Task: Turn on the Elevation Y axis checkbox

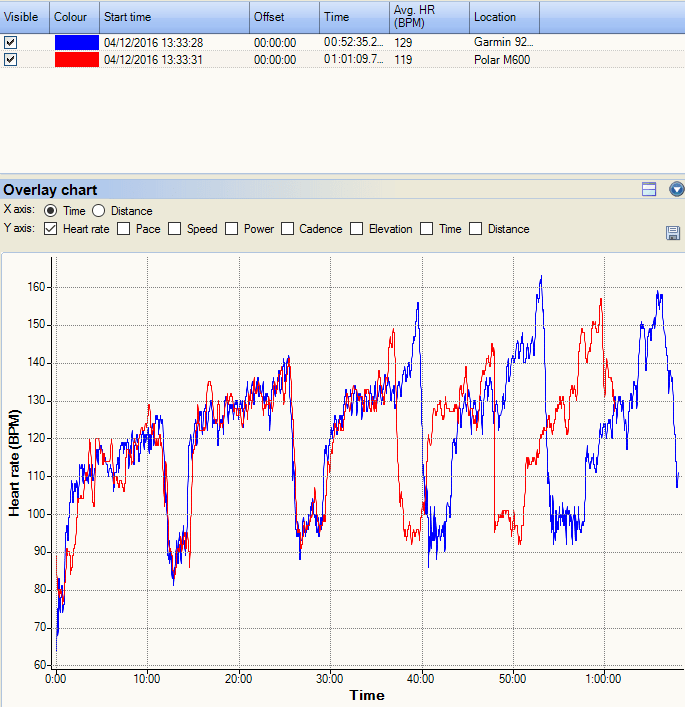Action: (x=356, y=229)
